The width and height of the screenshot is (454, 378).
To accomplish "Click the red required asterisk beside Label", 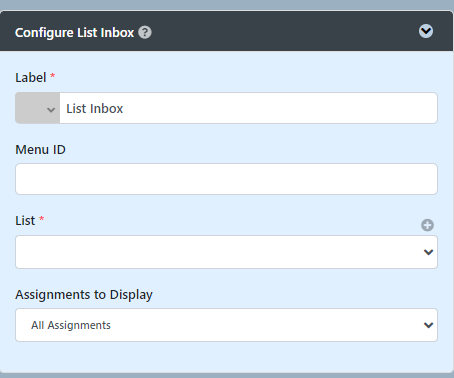I will tap(52, 76).
